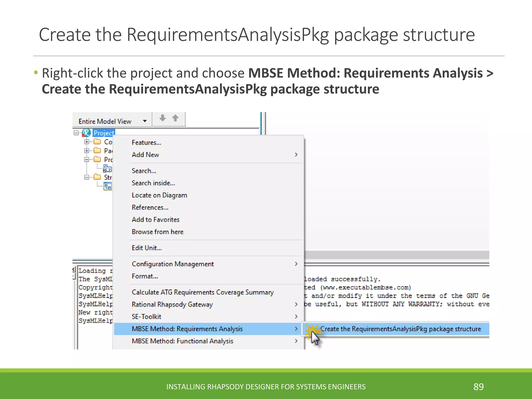
Task: Open the Add New submenu arrow
Action: click(296, 155)
